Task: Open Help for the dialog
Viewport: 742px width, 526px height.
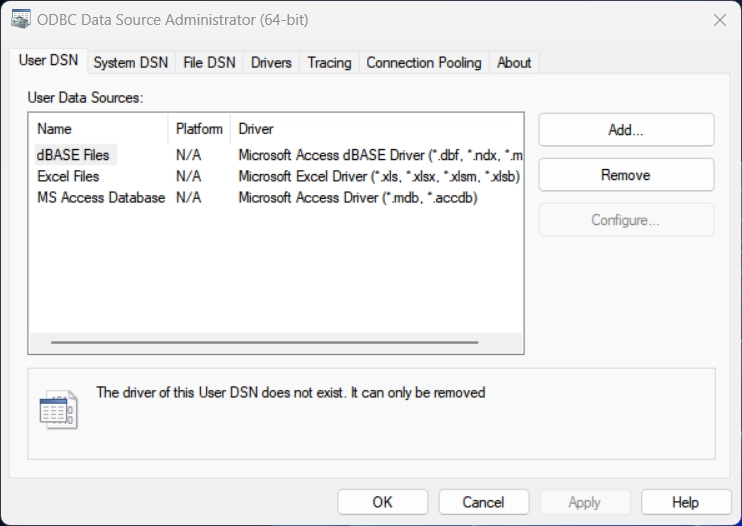Action: (686, 502)
